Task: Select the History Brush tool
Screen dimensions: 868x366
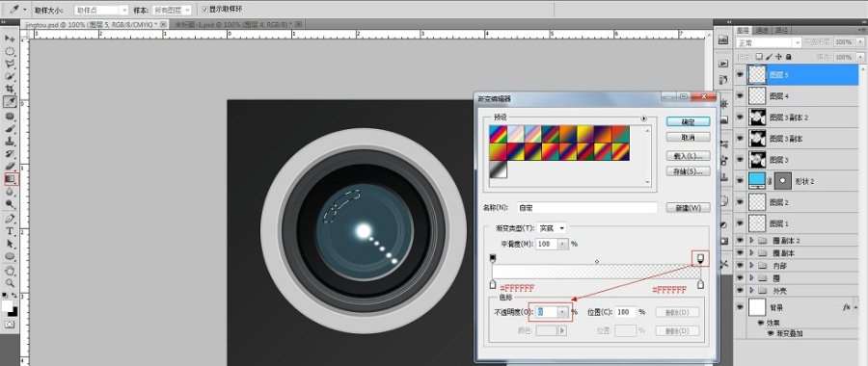Action: [10, 154]
